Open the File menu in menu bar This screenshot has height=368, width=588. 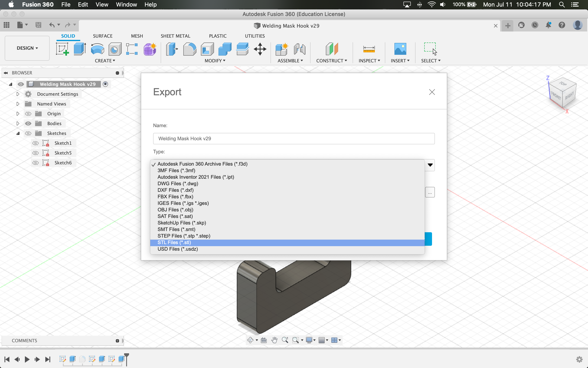[66, 4]
